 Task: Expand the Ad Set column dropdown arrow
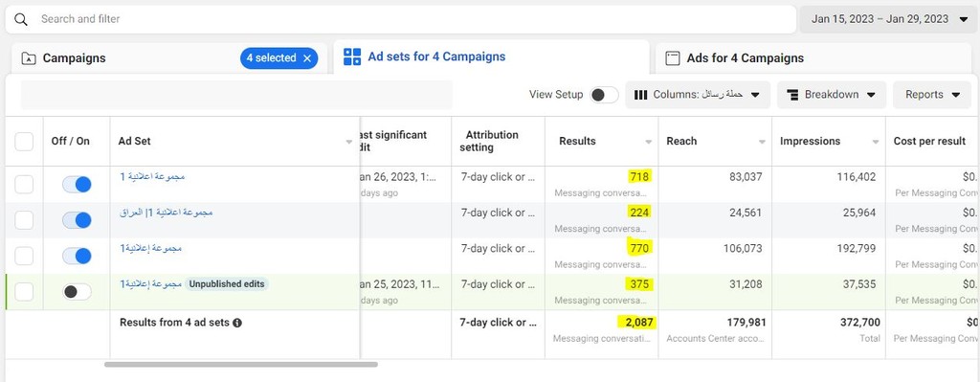pos(349,143)
